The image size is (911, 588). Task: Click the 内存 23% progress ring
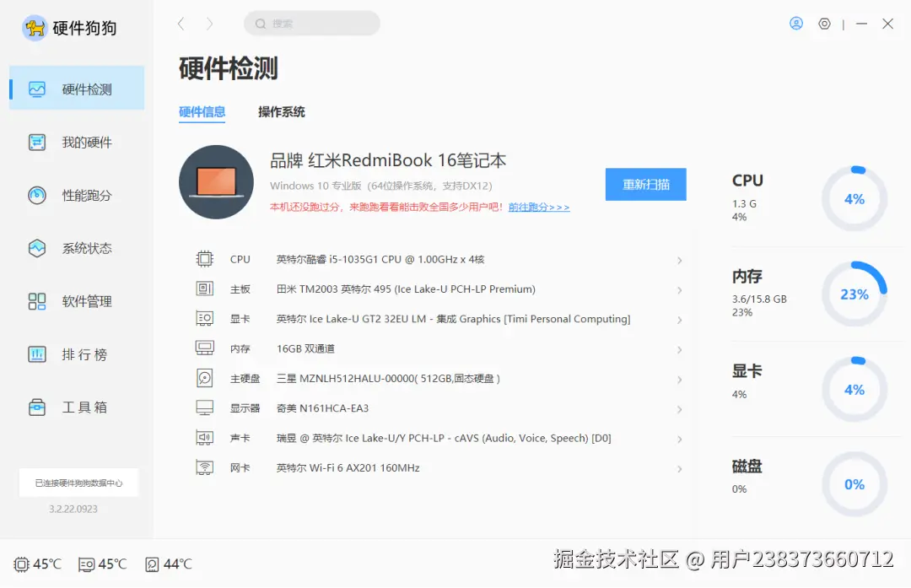(x=854, y=294)
